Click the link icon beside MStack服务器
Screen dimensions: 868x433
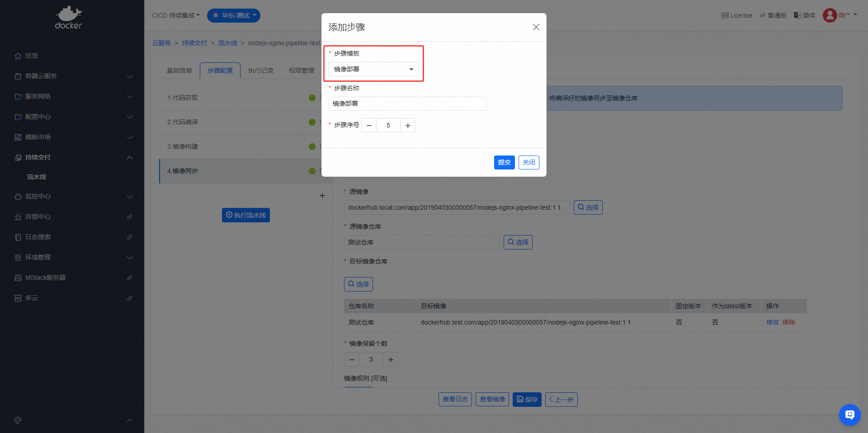[130, 278]
